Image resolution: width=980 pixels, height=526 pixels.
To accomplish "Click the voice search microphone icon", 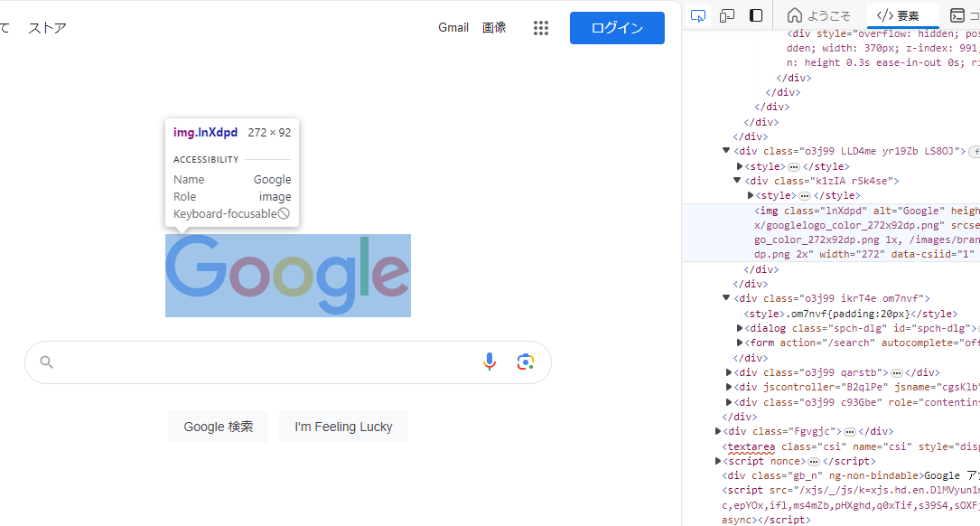I will click(x=490, y=362).
